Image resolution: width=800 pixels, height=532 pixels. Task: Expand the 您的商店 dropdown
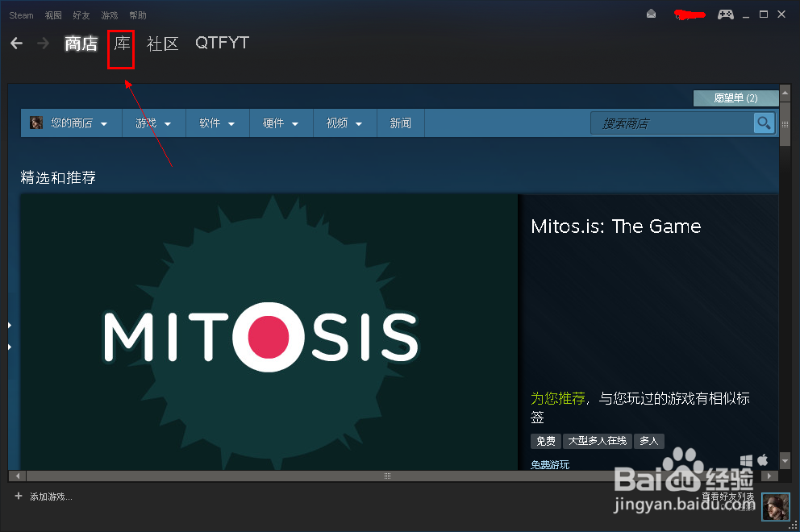pos(72,123)
